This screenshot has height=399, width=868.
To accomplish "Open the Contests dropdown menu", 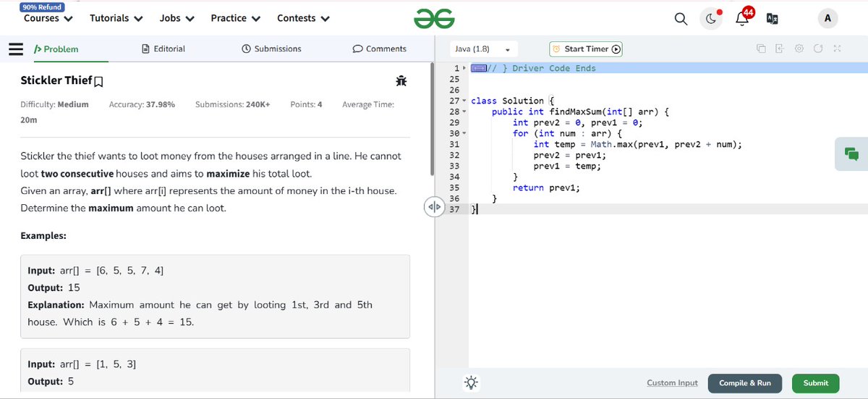I will click(x=304, y=18).
